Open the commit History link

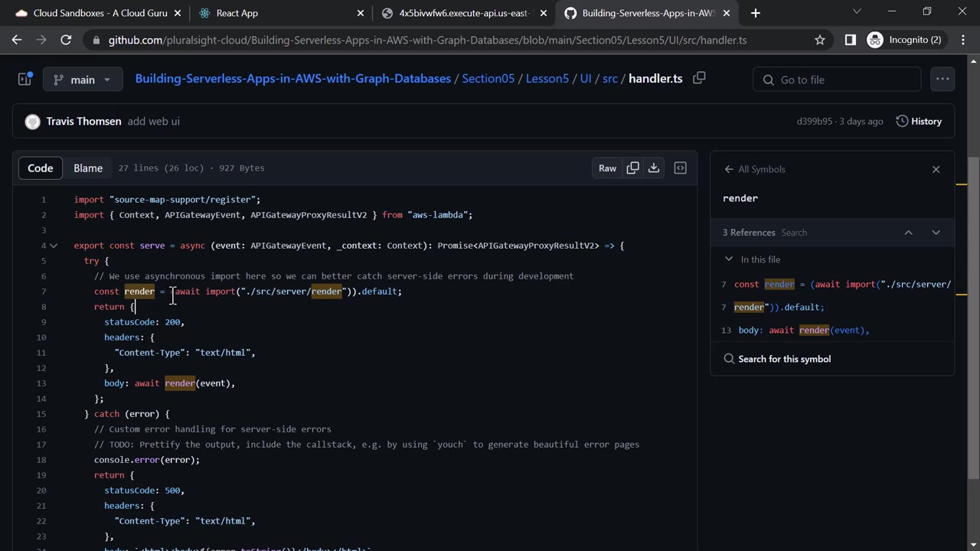919,121
